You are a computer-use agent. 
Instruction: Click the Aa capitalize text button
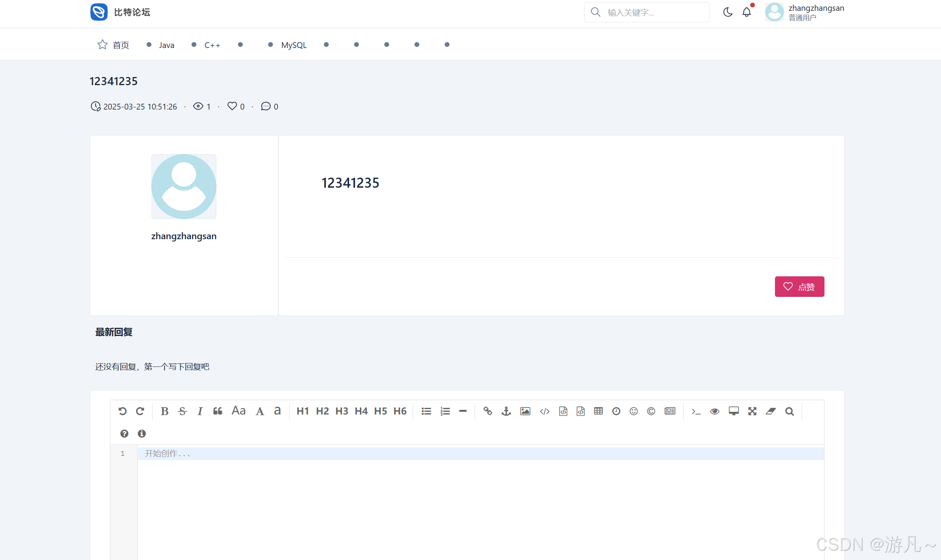tap(238, 411)
